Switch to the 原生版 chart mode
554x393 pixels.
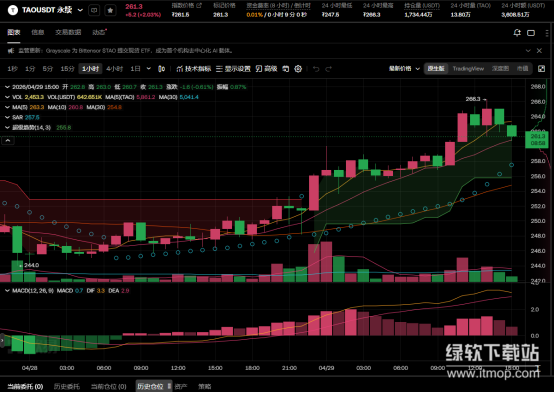(436, 69)
